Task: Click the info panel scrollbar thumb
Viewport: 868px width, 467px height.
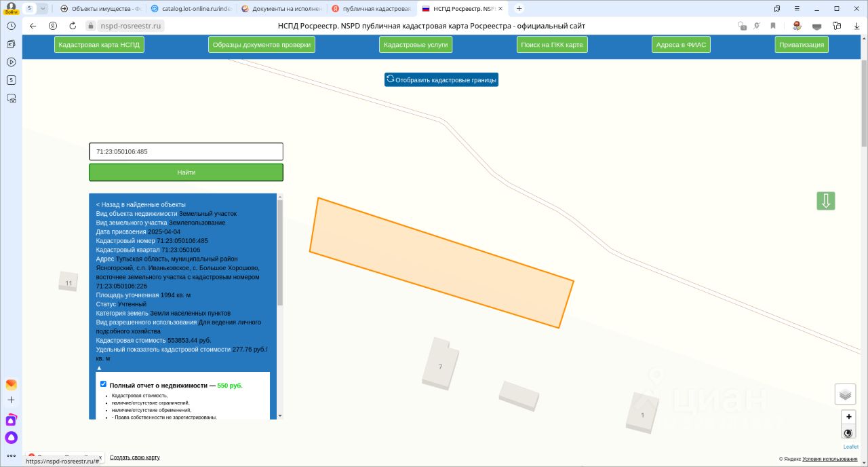Action: pos(281,253)
